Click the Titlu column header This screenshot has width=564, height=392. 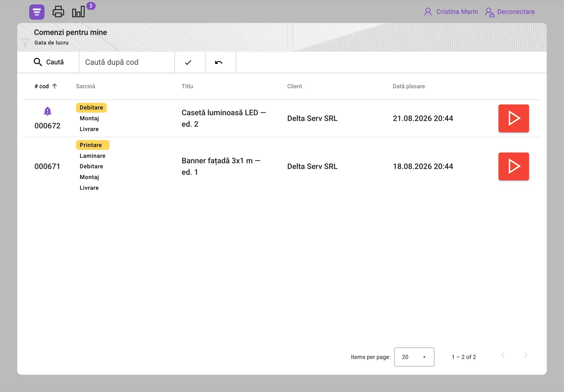tap(187, 86)
